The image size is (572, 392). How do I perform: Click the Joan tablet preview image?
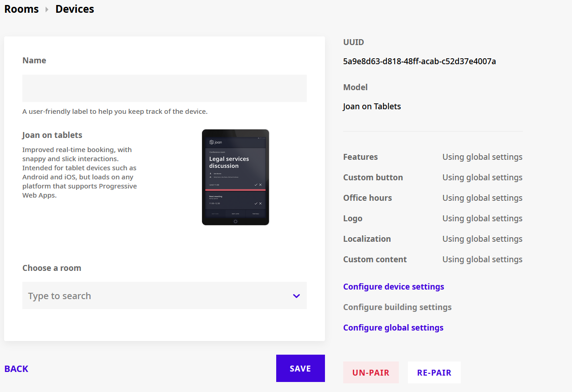235,177
